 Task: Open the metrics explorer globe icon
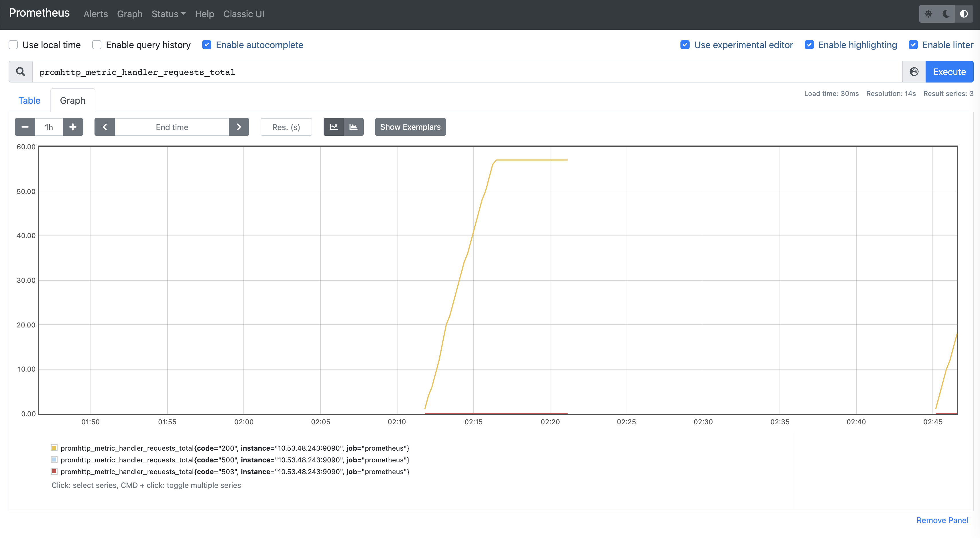coord(914,72)
